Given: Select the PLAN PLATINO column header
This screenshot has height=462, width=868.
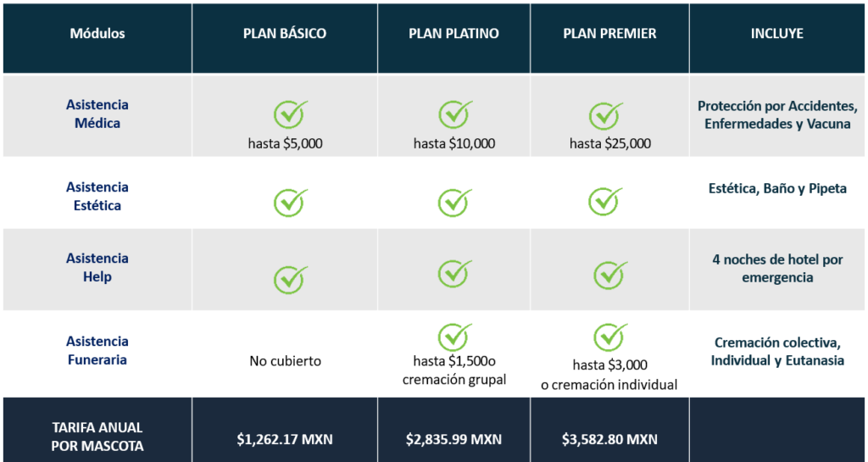Looking at the screenshot, I should click(453, 34).
